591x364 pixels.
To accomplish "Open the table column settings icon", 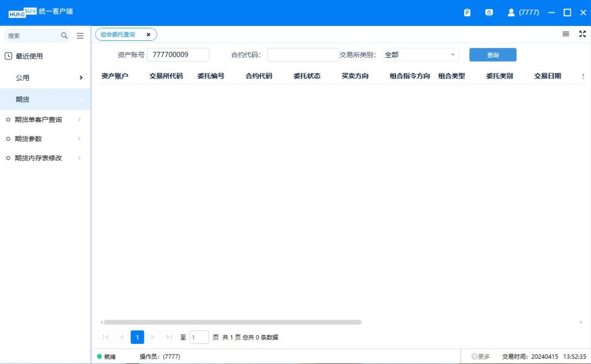I will pyautogui.click(x=582, y=76).
